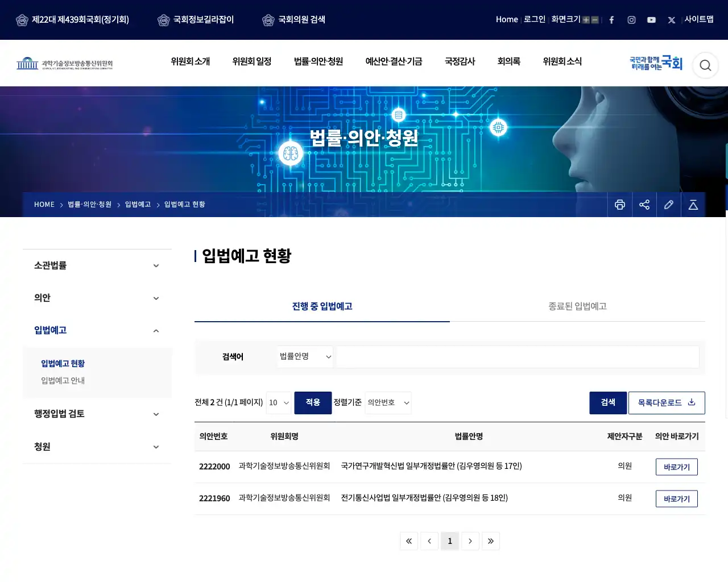Viewport: 728px width, 582px height.
Task: Click page number 1 in pagination
Action: pos(450,541)
